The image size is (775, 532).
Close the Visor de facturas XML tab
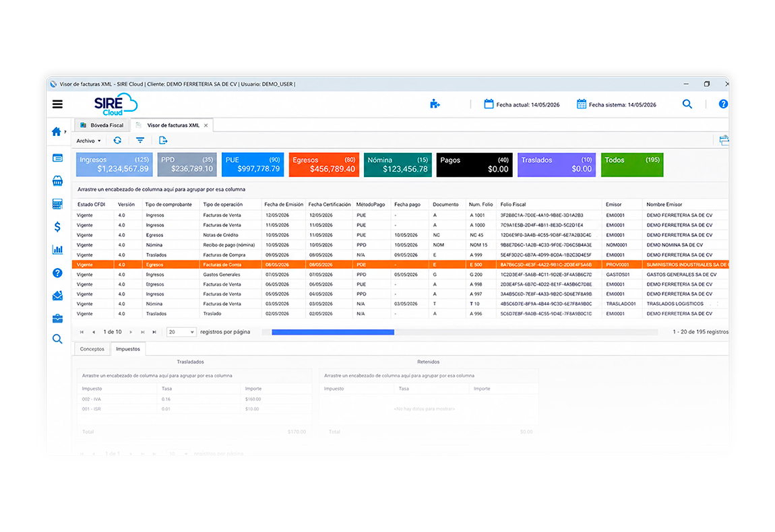click(x=206, y=125)
